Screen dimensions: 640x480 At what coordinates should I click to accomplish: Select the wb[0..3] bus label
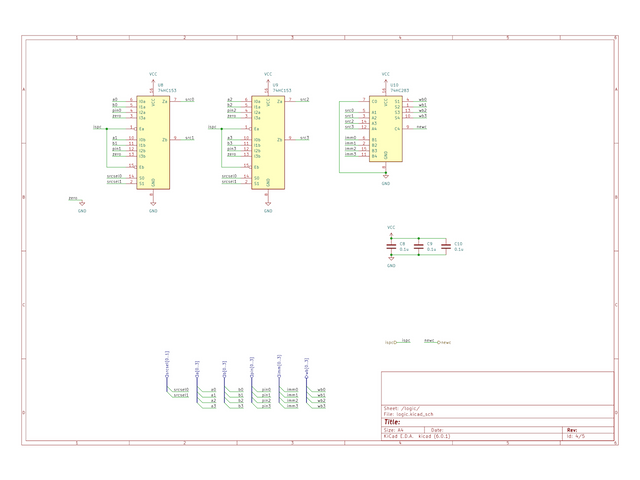coord(306,368)
